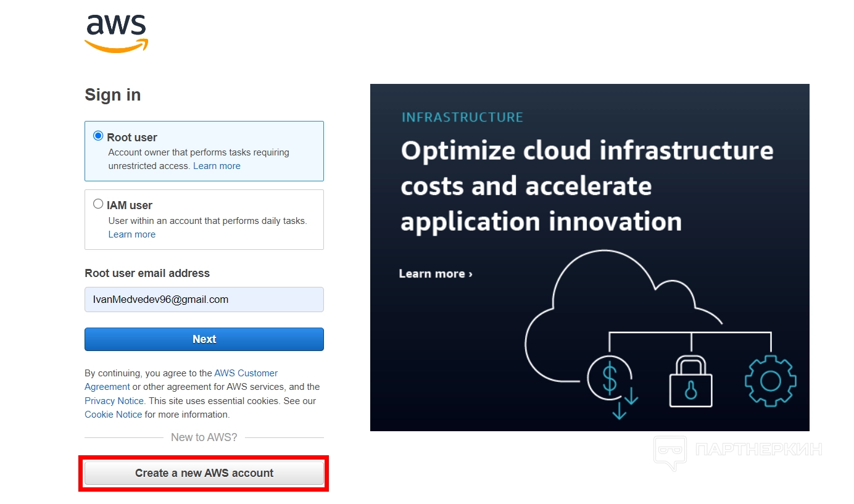Open the AWS Customer Agreement link

pyautogui.click(x=181, y=380)
